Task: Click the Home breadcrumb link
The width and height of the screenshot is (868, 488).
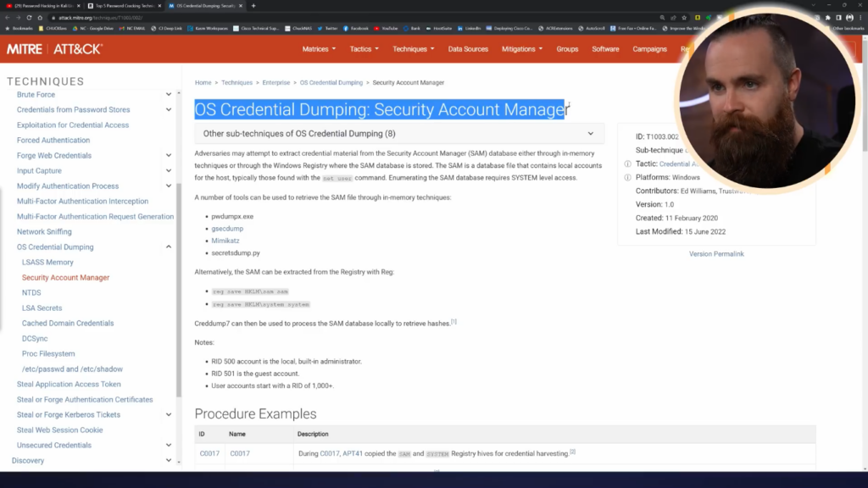Action: pyautogui.click(x=203, y=82)
